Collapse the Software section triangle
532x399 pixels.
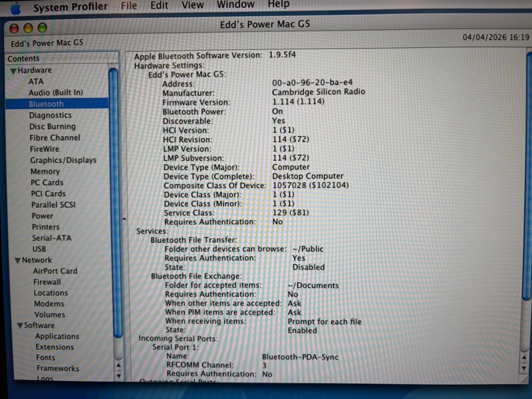pos(20,325)
